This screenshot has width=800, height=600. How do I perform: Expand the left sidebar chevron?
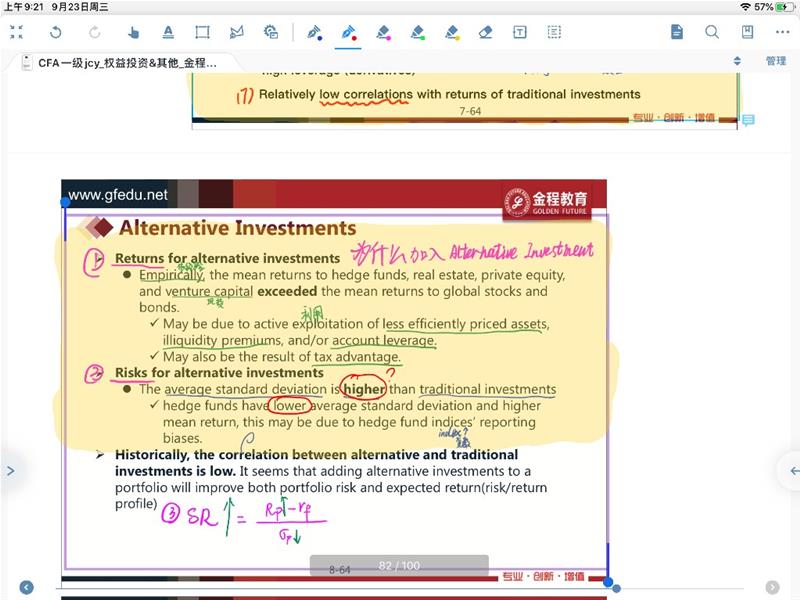[x=10, y=470]
